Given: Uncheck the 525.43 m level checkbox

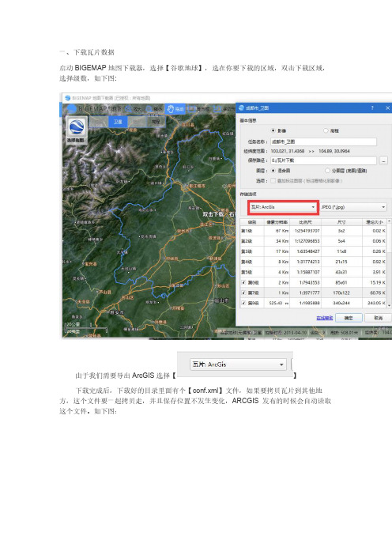Looking at the screenshot, I should [x=243, y=303].
